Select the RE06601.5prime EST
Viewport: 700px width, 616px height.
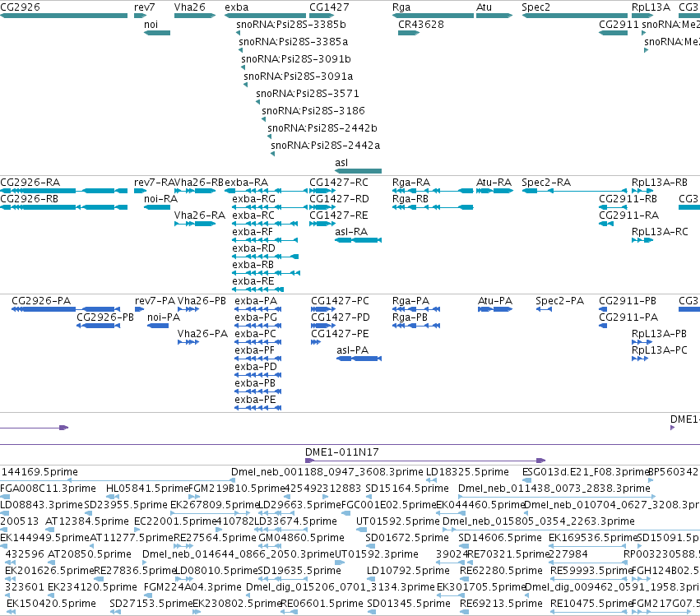tap(289, 612)
